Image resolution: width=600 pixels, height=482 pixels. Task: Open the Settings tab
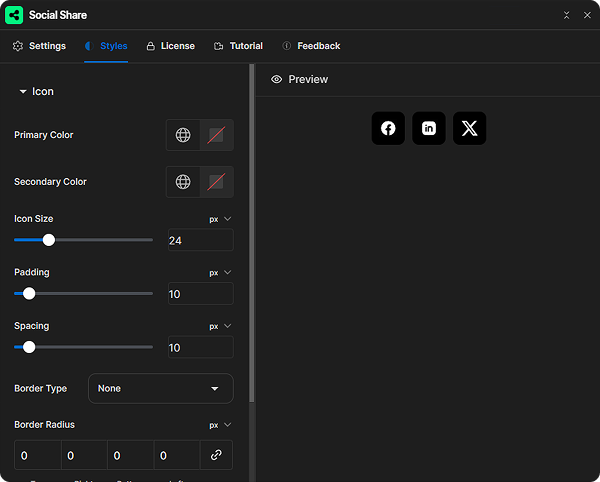coord(39,46)
